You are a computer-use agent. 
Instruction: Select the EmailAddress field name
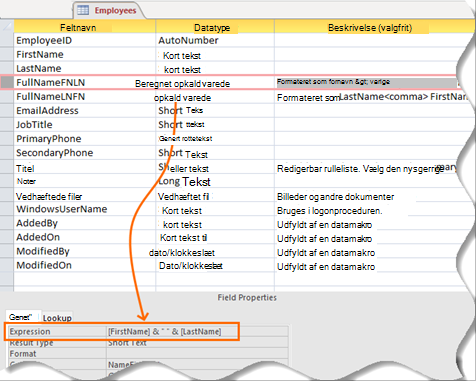[47, 111]
